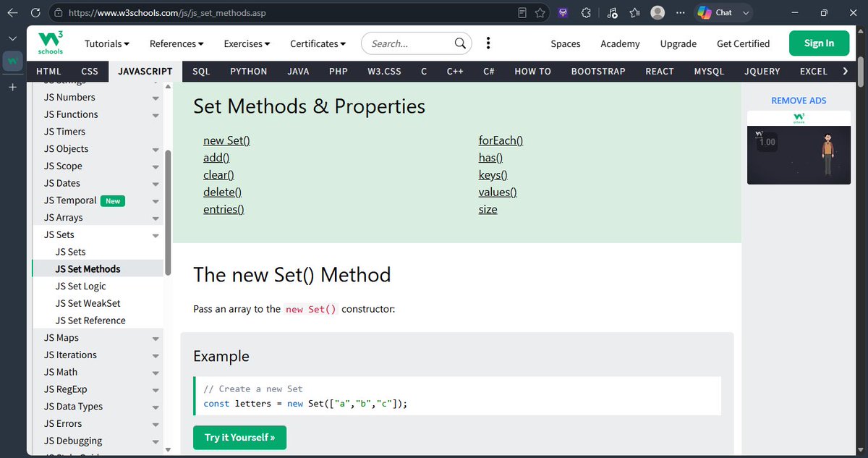This screenshot has height=458, width=868.
Task: Jump to the size property link
Action: click(x=488, y=209)
